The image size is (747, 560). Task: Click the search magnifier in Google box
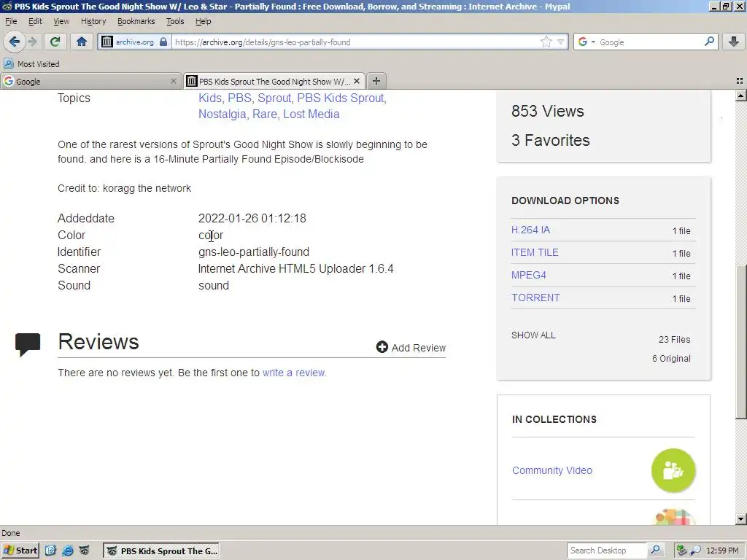tap(709, 42)
